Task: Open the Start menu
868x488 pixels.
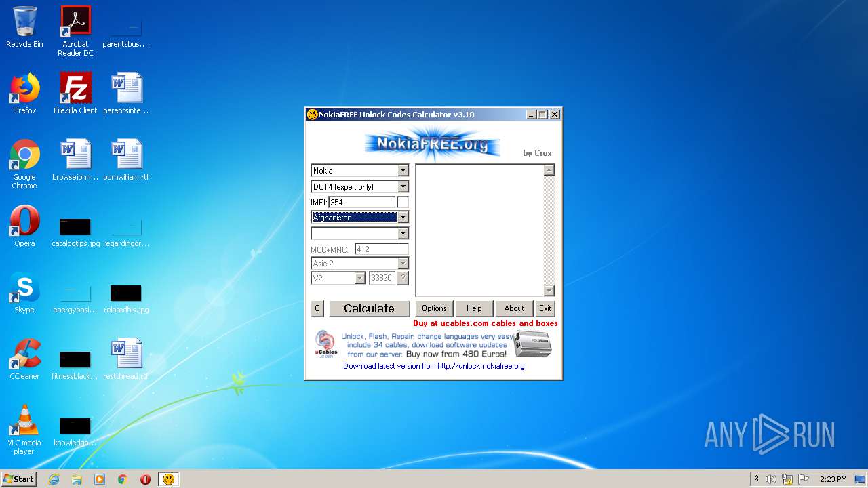Action: click(18, 479)
